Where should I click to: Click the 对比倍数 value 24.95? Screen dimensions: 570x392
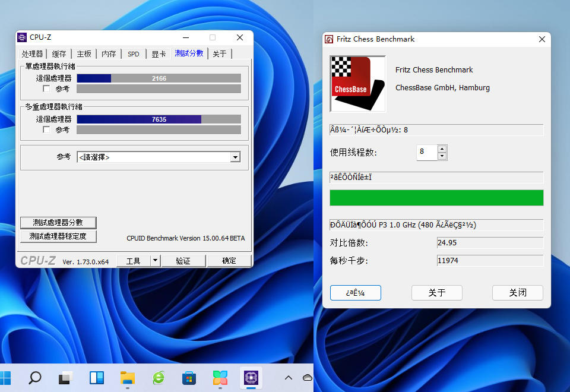click(490, 242)
